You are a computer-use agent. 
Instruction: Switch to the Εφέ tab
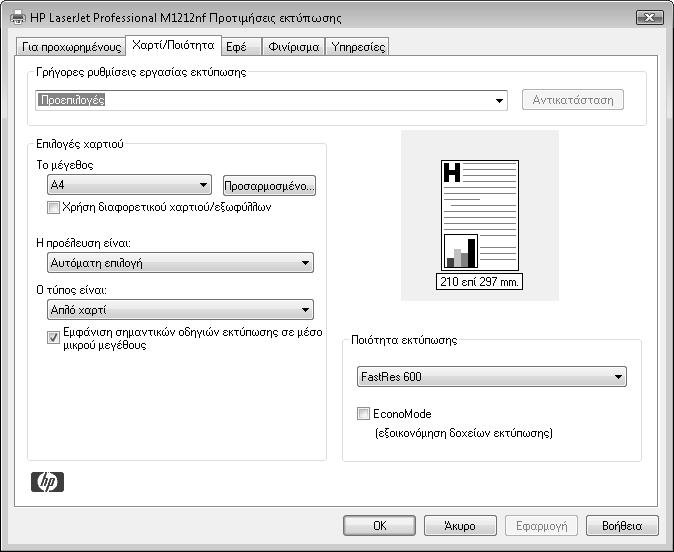(241, 47)
